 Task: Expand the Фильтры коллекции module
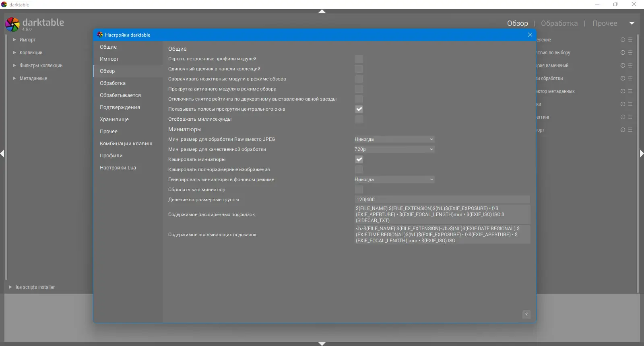click(14, 66)
